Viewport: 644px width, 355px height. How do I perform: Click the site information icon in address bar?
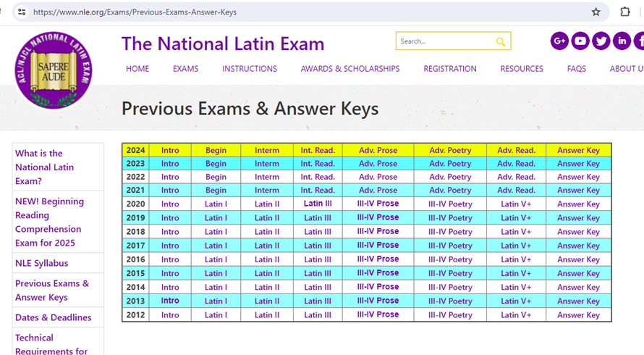coord(22,12)
